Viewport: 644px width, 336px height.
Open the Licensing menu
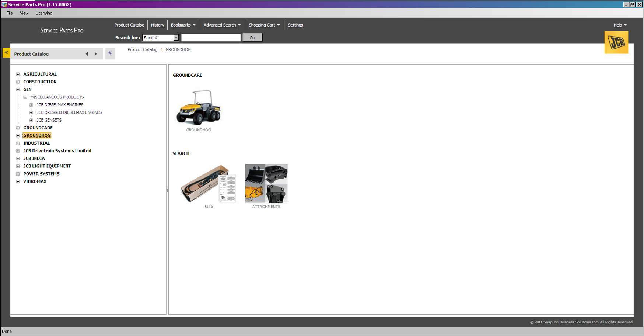point(44,13)
